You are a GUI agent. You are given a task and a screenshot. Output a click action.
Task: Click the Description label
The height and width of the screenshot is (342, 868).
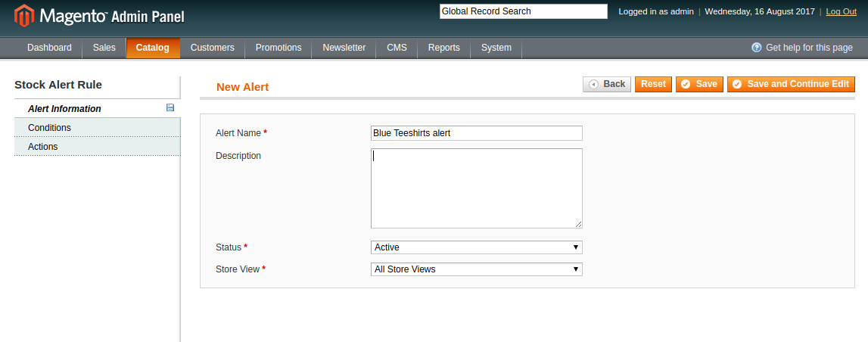[238, 156]
